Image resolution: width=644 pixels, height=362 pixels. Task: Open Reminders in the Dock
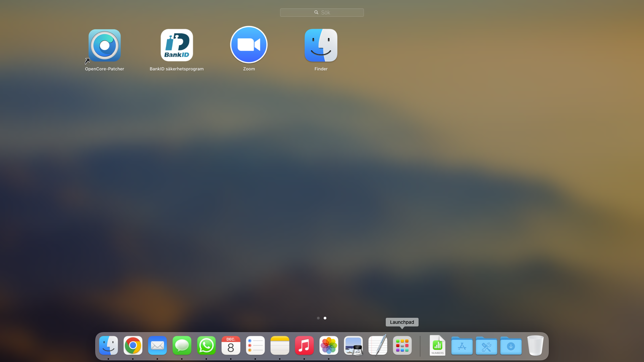(x=255, y=345)
